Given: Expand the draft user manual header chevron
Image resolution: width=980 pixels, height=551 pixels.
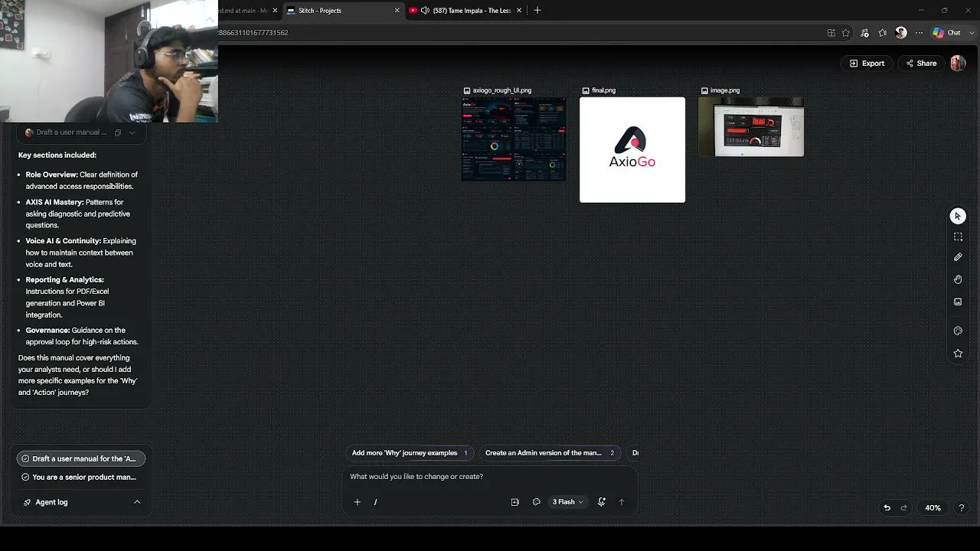Looking at the screenshot, I should 132,132.
